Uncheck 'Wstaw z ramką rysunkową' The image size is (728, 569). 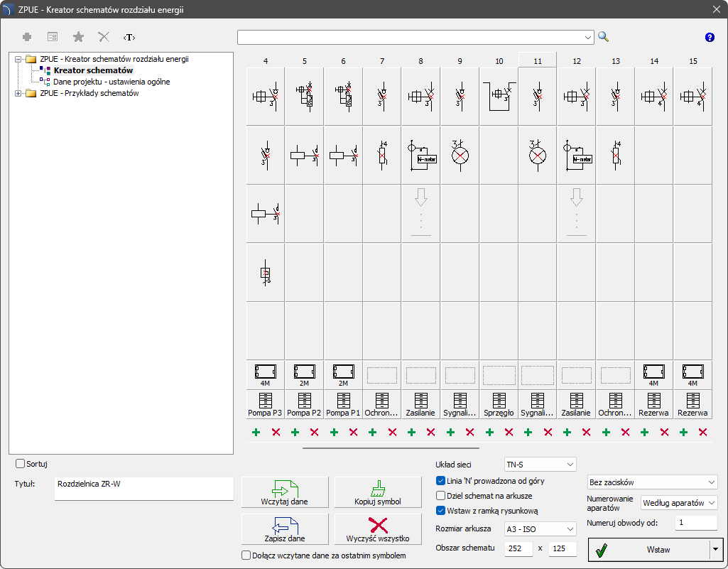[441, 510]
